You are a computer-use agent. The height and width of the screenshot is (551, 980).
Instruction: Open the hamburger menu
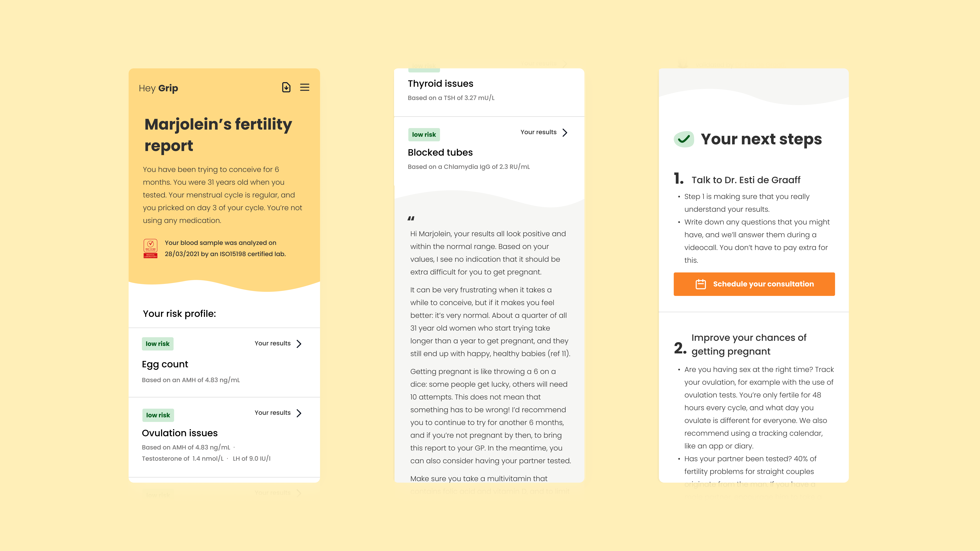pos(305,87)
